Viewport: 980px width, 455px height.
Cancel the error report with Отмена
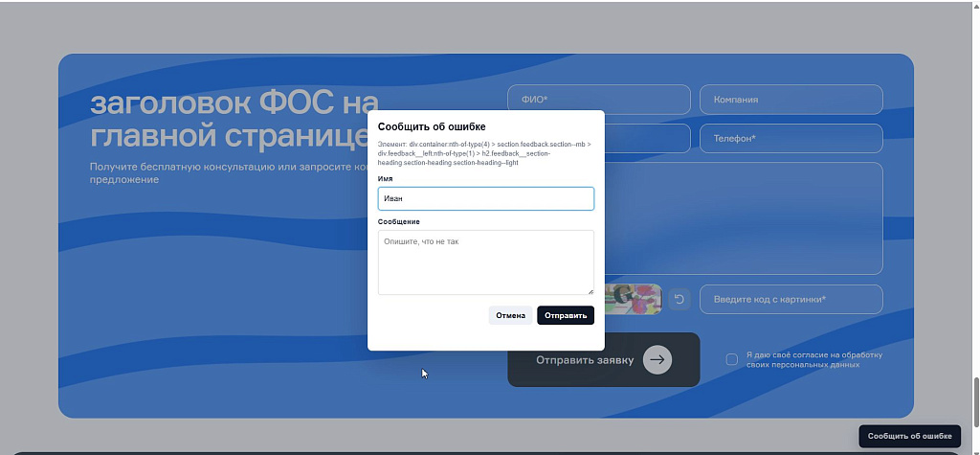coord(511,315)
